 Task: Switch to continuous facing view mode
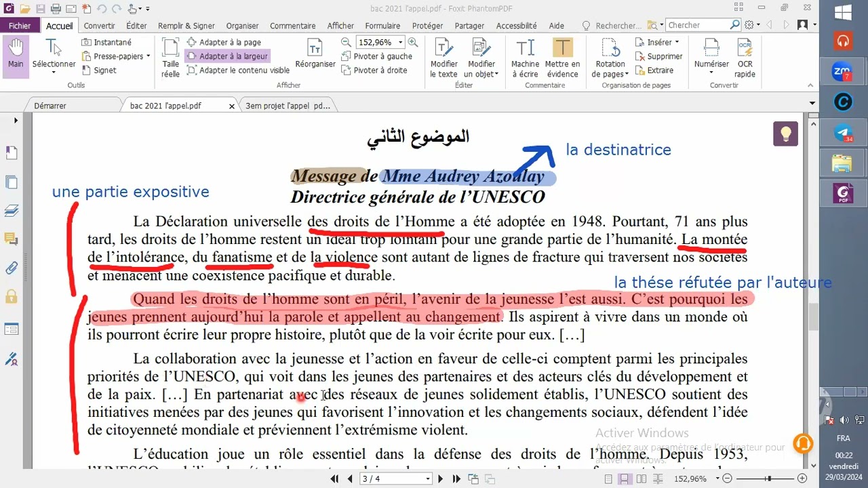[658, 479]
